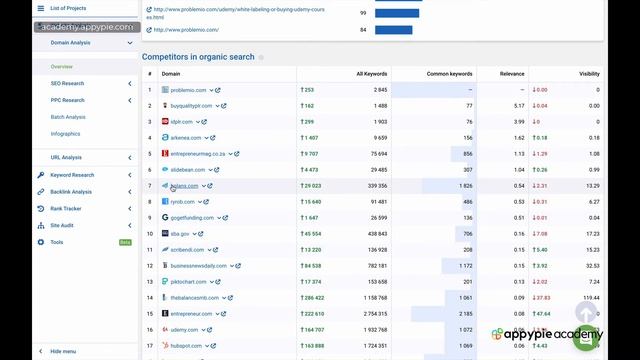Open dropdown arrow next to sba.gov
640x360 pixels.
[194, 234]
